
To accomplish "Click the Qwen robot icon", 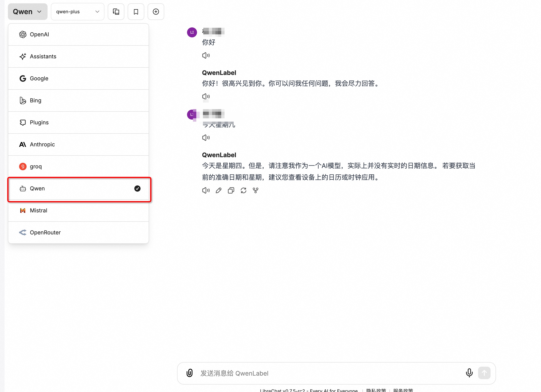I will [x=23, y=189].
